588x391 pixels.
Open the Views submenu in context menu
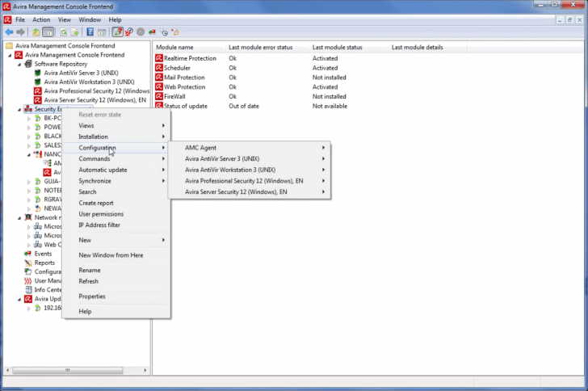click(116, 126)
